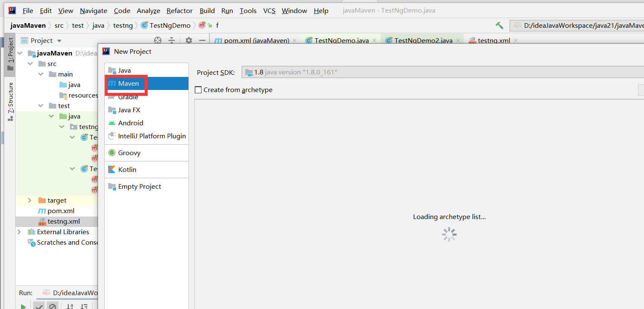Select Maven project type in list
Screen dimensions: 644x309
click(x=146, y=83)
